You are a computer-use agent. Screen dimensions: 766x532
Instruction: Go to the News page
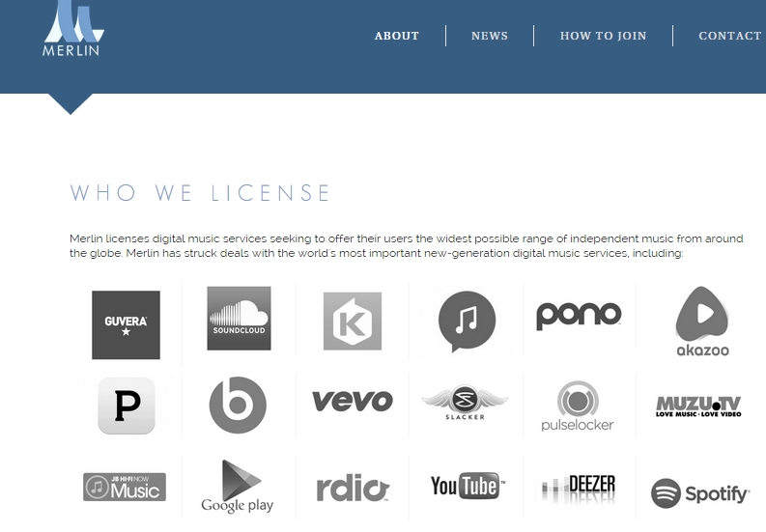click(x=489, y=36)
